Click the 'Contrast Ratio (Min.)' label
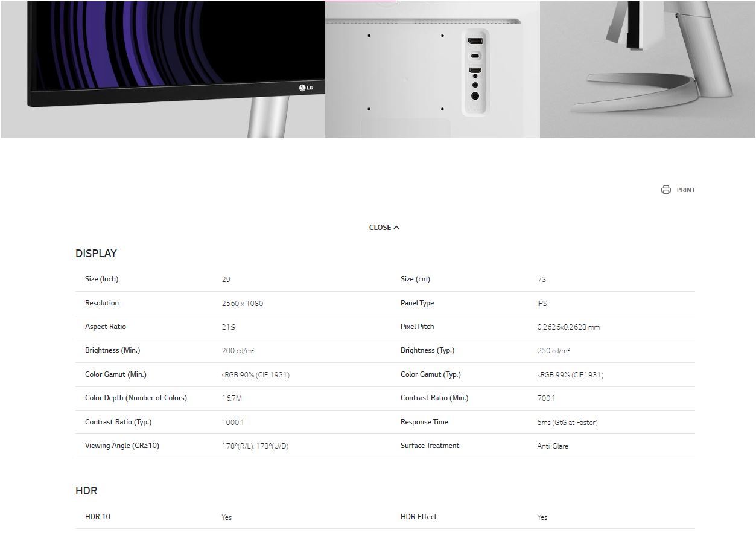 pos(434,398)
